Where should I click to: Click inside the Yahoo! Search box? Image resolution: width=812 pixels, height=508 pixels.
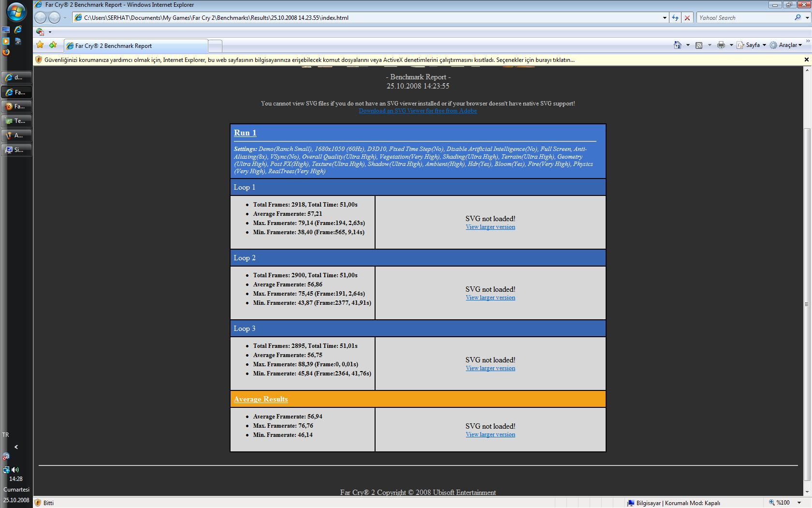pos(743,18)
